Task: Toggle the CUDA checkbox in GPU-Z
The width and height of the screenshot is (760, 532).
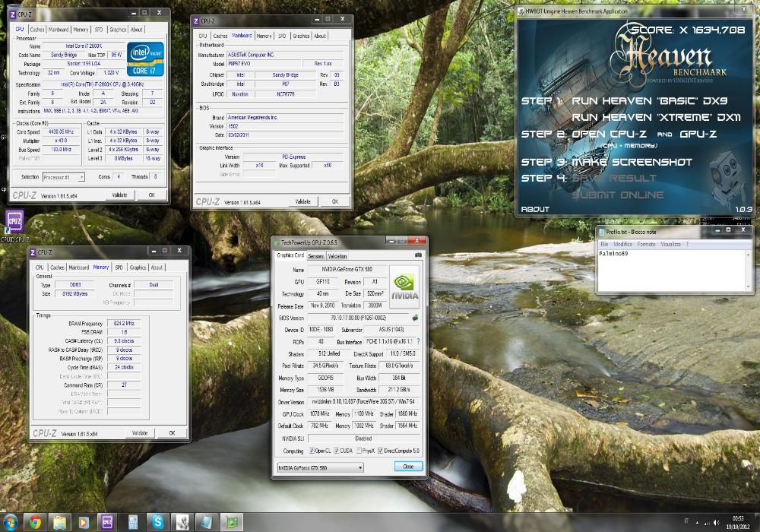Action: click(x=337, y=451)
